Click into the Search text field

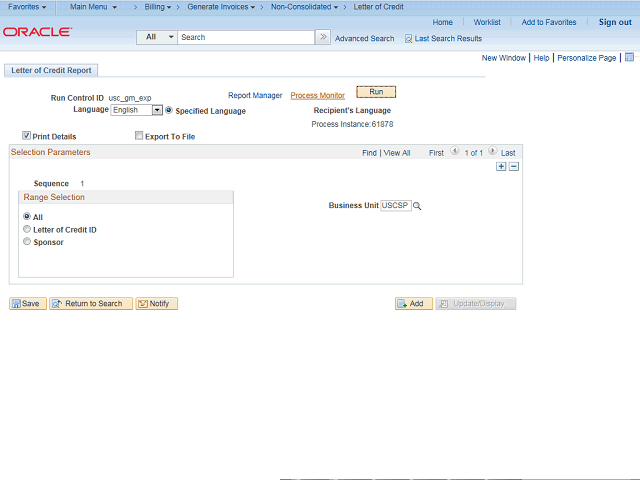click(246, 37)
